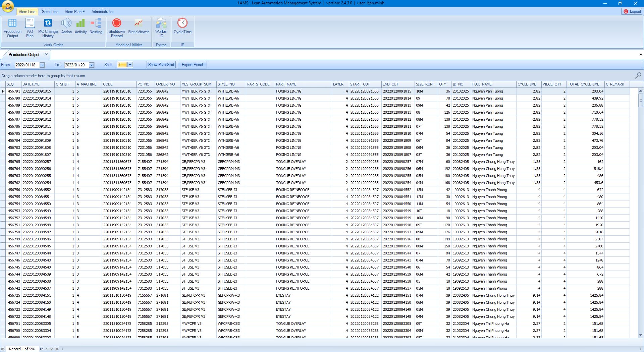Close the Production Output tab
Image resolution: width=644 pixels, height=352 pixels.
46,54
